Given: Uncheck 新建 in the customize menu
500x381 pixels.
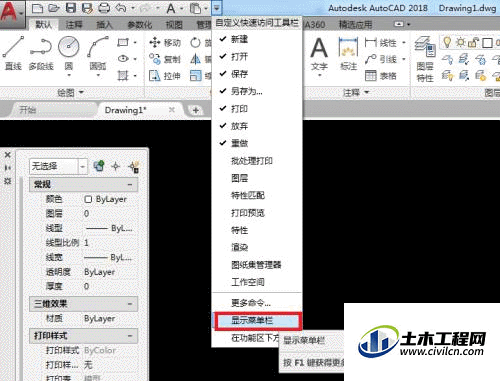Looking at the screenshot, I should tap(257, 39).
